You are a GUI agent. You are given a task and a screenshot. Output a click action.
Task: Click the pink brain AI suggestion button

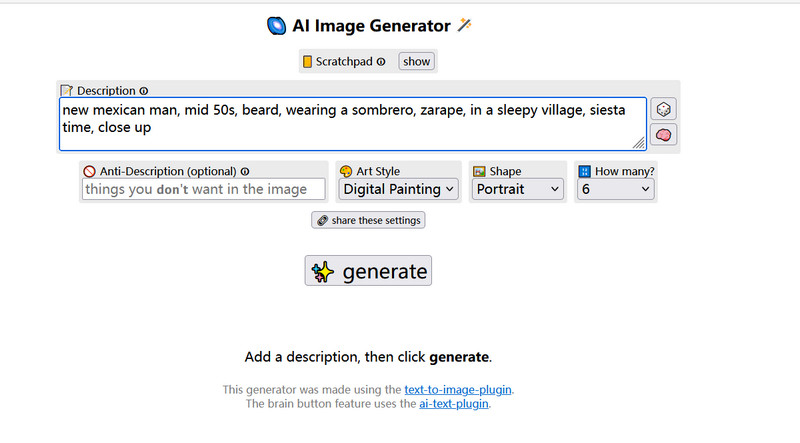pyautogui.click(x=663, y=135)
